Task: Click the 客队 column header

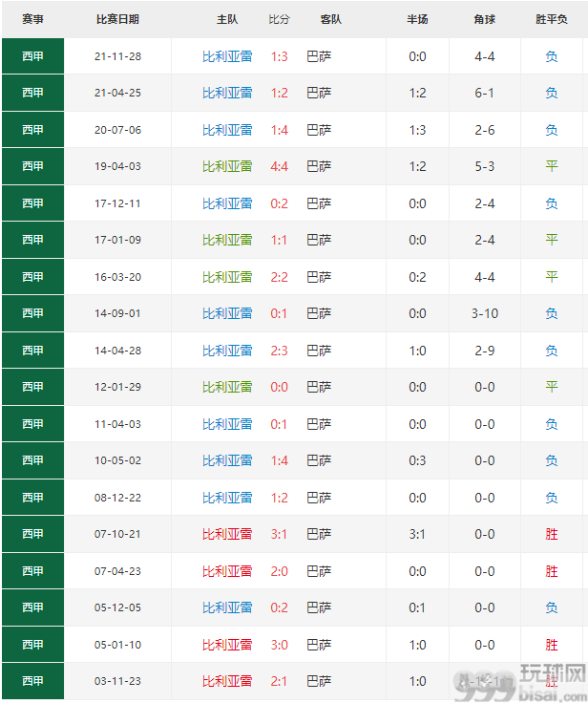Action: (330, 19)
